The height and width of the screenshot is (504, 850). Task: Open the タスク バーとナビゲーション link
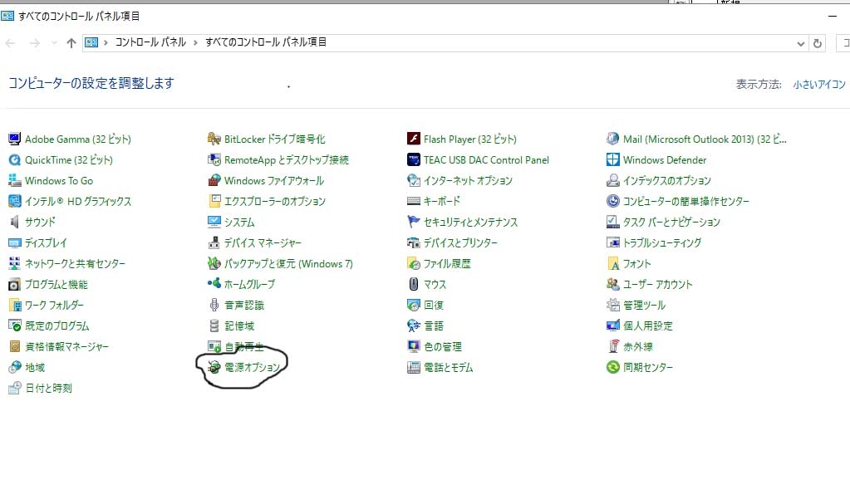coord(671,223)
